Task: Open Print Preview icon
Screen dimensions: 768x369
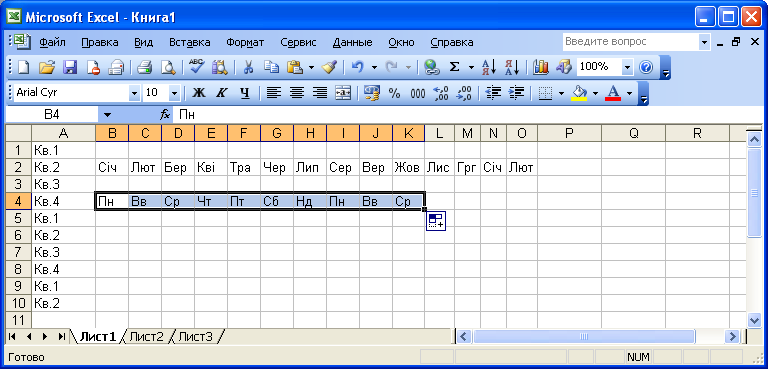Action: (x=168, y=67)
